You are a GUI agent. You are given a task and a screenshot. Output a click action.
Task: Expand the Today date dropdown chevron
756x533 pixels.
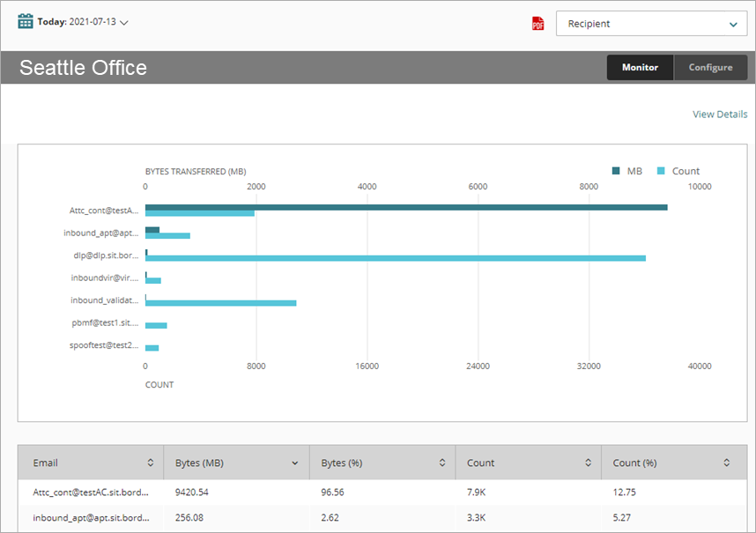pos(124,23)
